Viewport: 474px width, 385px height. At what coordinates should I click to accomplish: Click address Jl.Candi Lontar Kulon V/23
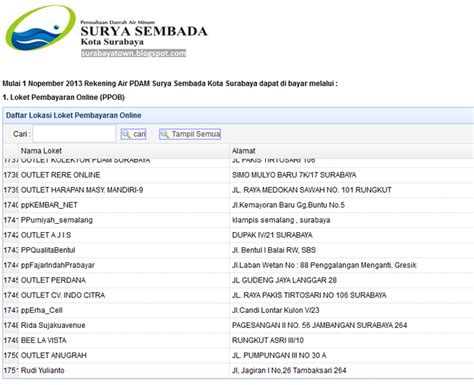(276, 310)
